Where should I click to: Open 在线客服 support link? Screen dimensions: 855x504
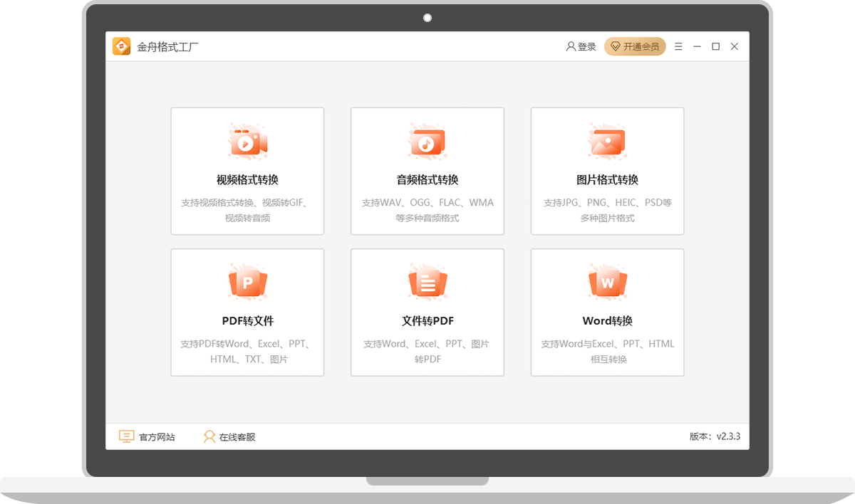coord(237,437)
